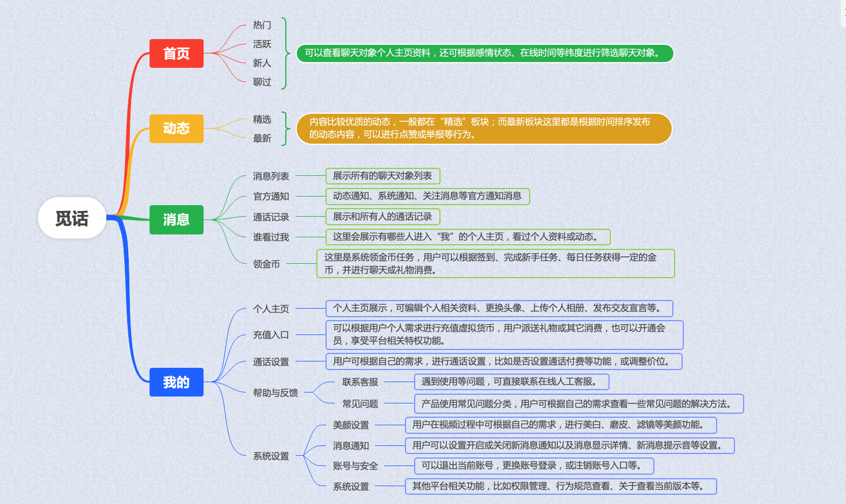This screenshot has width=846, height=504.
Task: Select the note 遇到使用等问题，可直接联系在线人工客服
Action: tap(511, 382)
